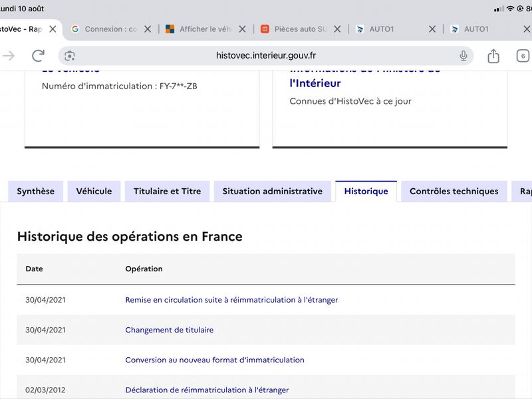Switch to the Afficher le véhicule tab
This screenshot has height=399, width=532.
click(205, 29)
